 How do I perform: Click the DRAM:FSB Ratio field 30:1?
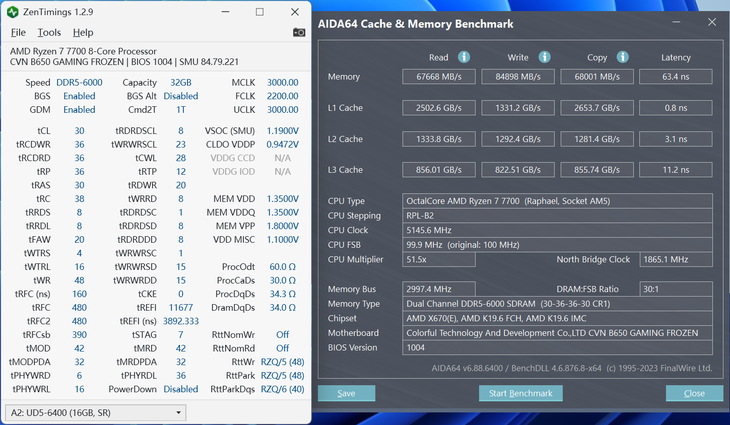676,289
